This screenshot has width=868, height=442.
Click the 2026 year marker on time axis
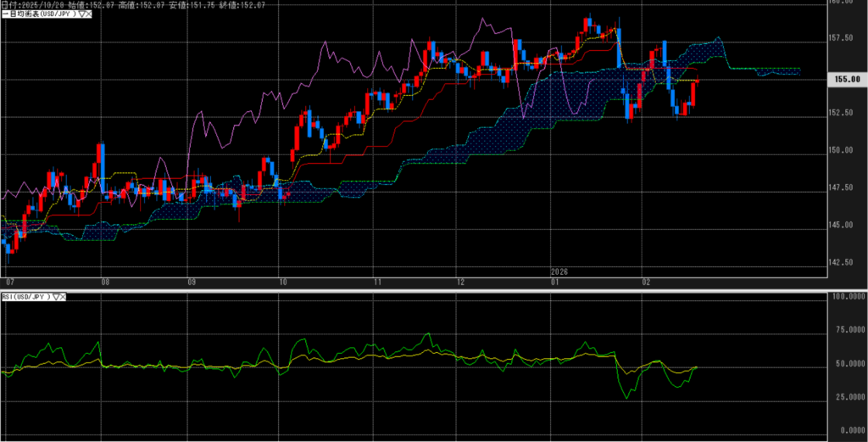[x=559, y=271]
